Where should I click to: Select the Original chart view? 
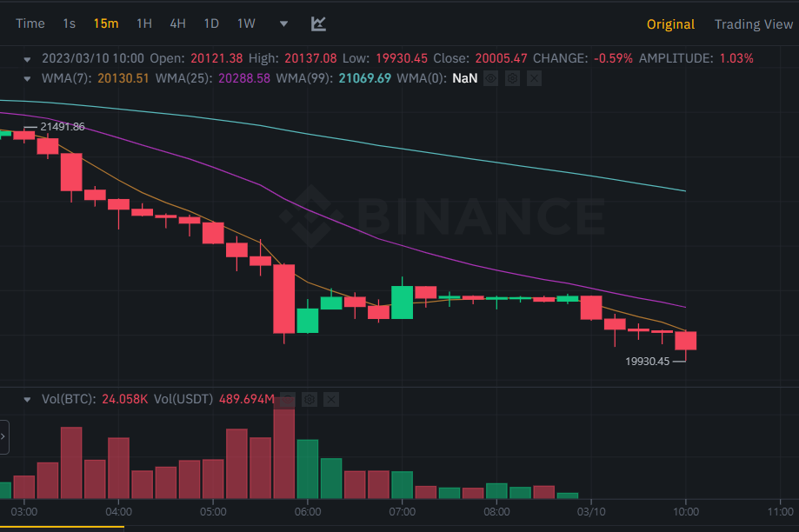pyautogui.click(x=670, y=24)
